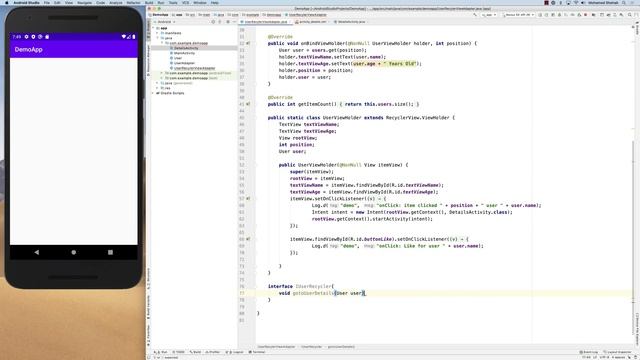The image size is (640, 360).
Task: Expand the manifests folder
Action: [158, 33]
